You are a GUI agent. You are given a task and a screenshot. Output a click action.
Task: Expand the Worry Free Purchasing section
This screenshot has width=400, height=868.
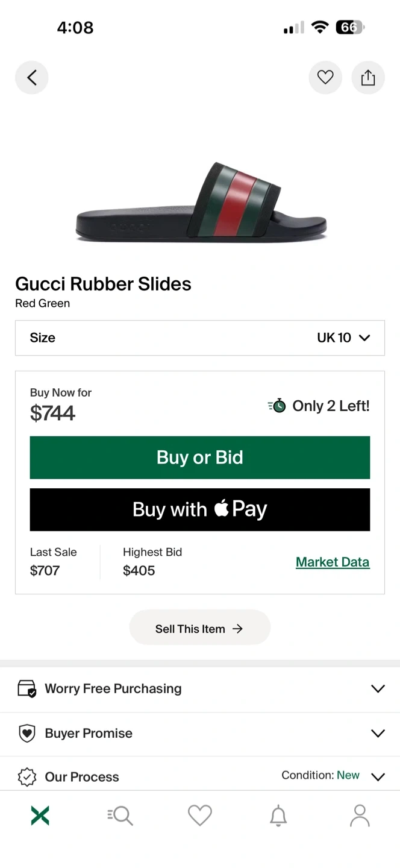coord(378,688)
